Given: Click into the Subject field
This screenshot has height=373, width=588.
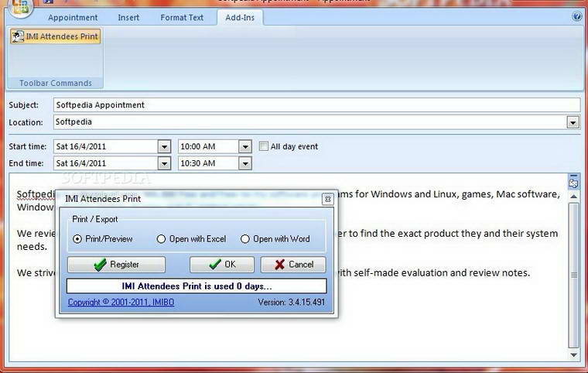Looking at the screenshot, I should tap(317, 105).
